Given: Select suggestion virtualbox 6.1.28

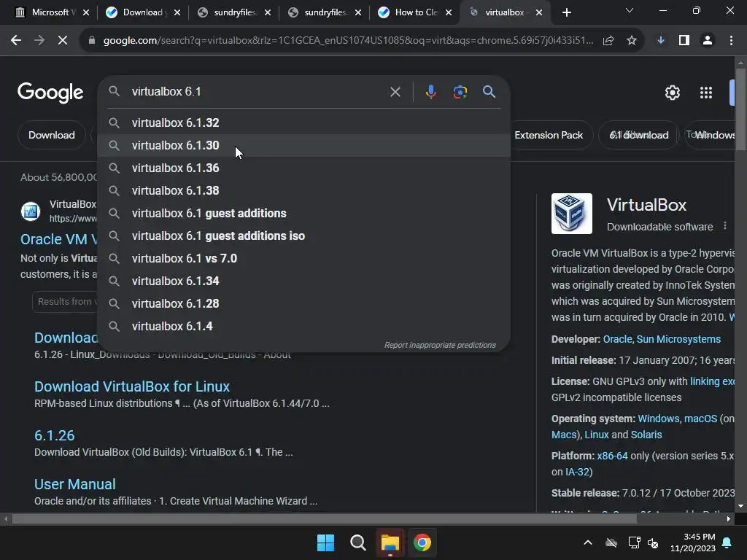Looking at the screenshot, I should 304,304.
